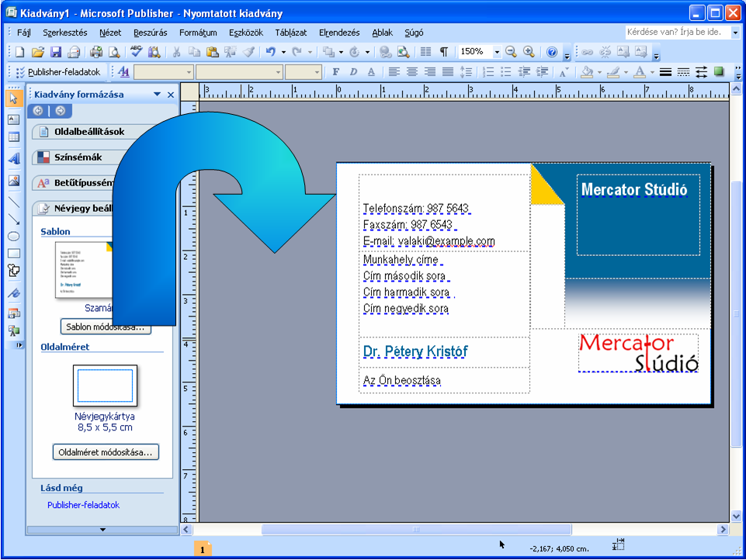
Task: Close the Kiadvány formázása task pane
Action: point(171,94)
